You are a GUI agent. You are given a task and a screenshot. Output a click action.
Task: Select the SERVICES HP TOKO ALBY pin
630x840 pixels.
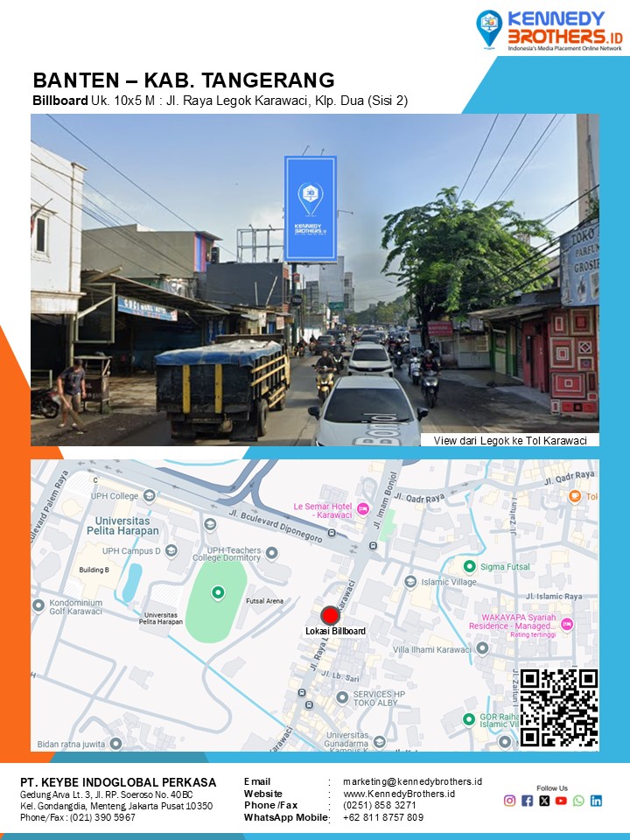tap(342, 697)
